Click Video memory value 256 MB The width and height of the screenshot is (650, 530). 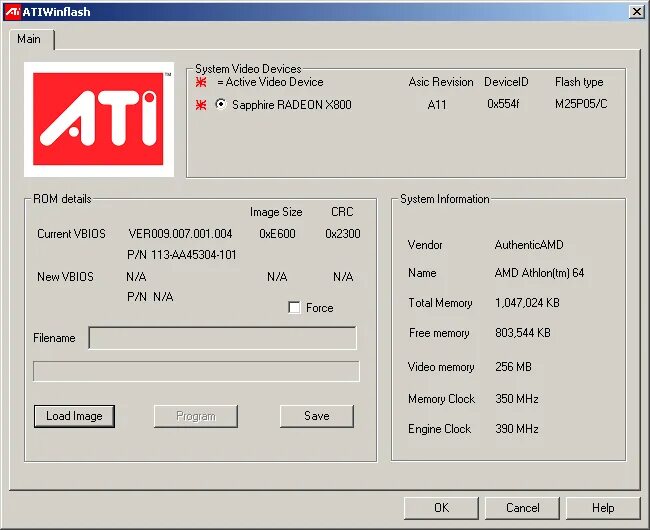(x=513, y=367)
